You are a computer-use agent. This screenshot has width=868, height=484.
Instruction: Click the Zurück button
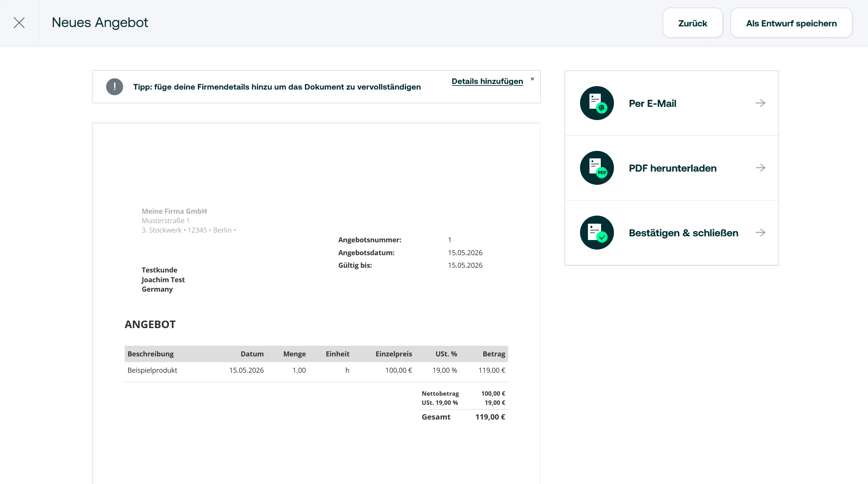[692, 23]
